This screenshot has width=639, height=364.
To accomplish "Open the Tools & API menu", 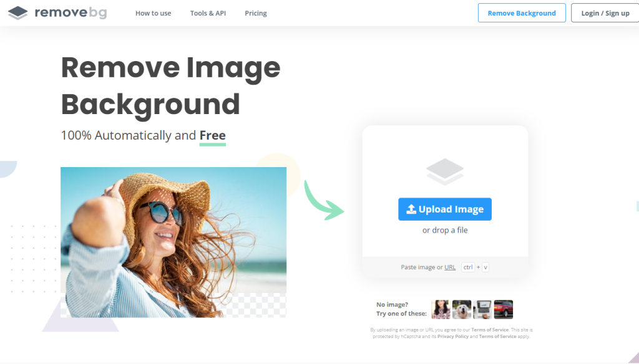I will click(208, 13).
